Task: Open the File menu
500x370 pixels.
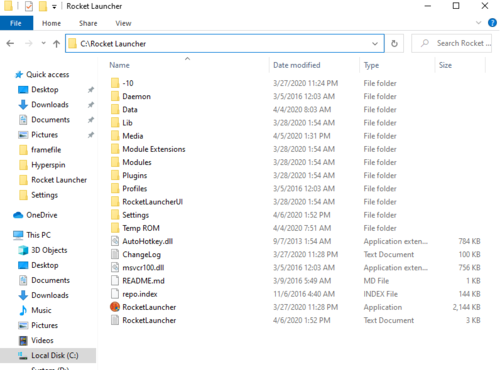Action: pyautogui.click(x=16, y=23)
